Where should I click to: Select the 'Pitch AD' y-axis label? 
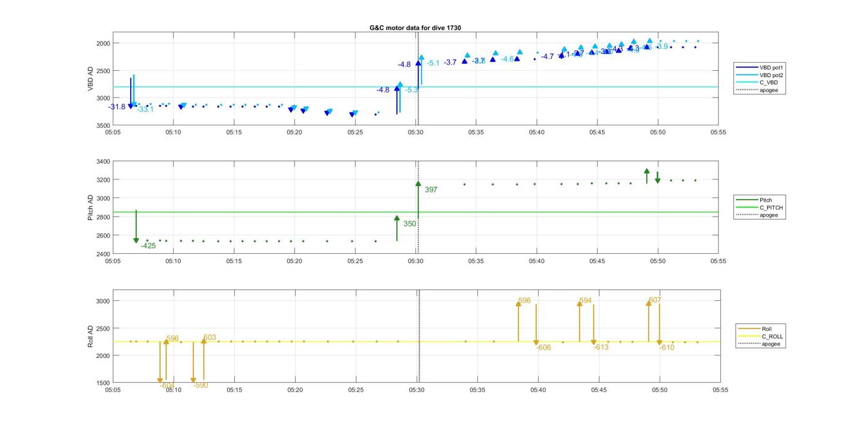(91, 208)
